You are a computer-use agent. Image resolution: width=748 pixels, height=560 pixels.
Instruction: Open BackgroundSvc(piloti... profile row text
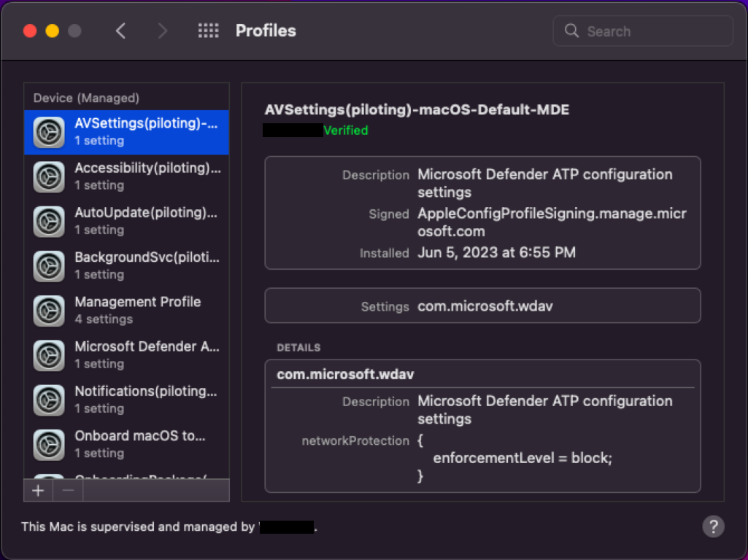(147, 257)
